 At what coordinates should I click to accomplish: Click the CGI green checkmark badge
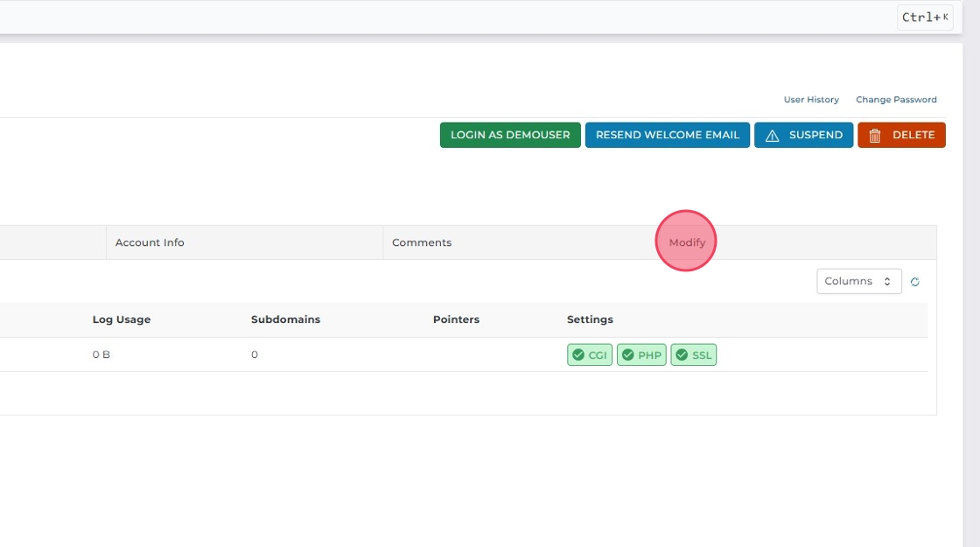tap(590, 355)
